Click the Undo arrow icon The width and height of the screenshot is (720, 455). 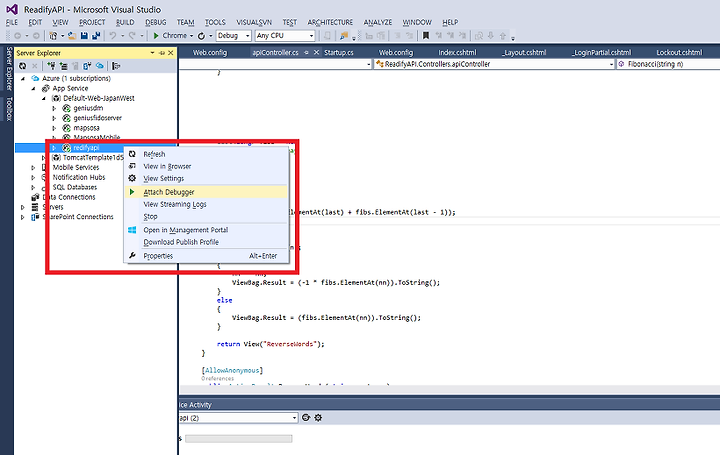point(112,36)
